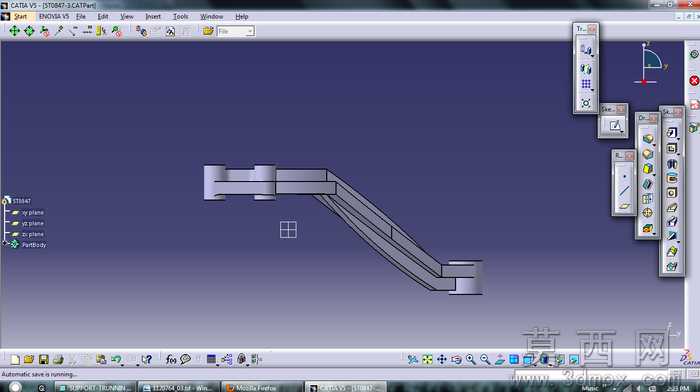Click the 3D compass in the viewport
Image resolution: width=700 pixels, height=392 pixels.
click(650, 64)
